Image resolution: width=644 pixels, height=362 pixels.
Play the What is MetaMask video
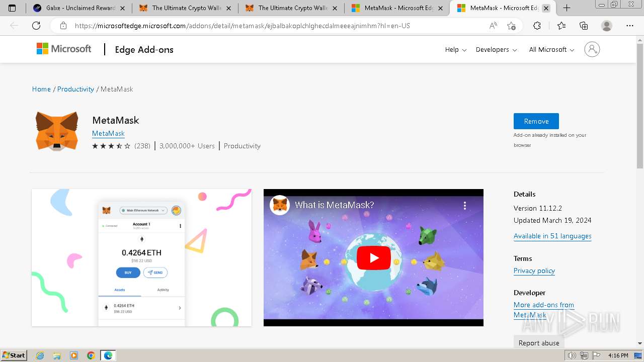click(x=374, y=258)
